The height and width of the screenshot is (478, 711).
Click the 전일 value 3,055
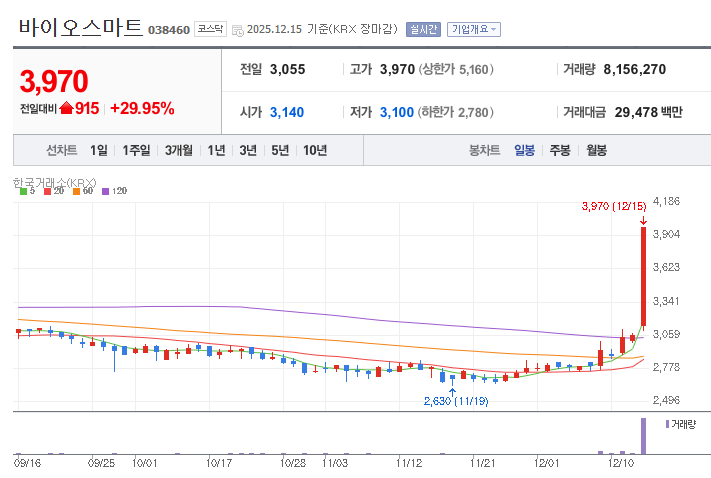(287, 69)
